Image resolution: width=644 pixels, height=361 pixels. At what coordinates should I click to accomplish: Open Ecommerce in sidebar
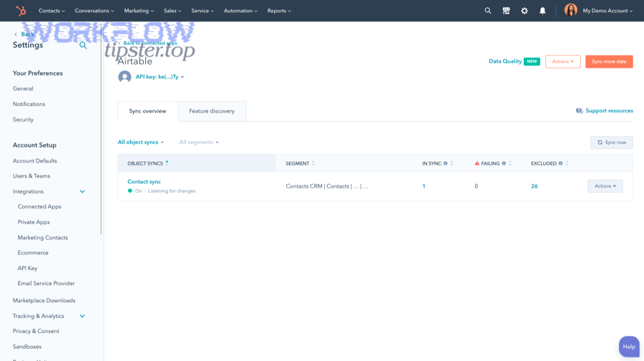[x=33, y=253]
